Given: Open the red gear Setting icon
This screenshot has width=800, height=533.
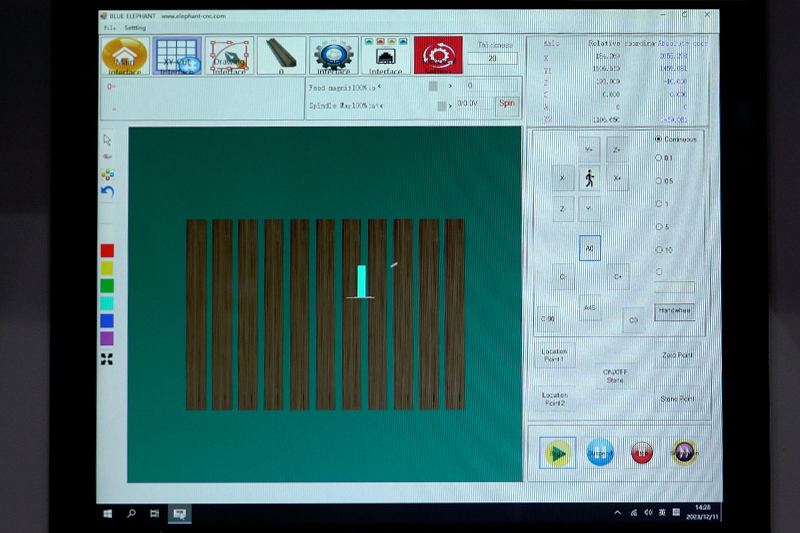Looking at the screenshot, I should coord(438,56).
